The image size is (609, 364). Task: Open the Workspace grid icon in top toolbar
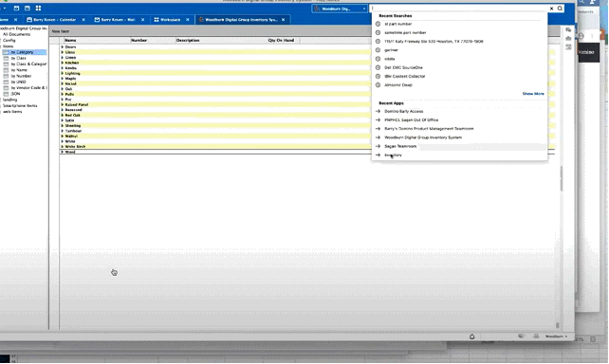click(38, 9)
